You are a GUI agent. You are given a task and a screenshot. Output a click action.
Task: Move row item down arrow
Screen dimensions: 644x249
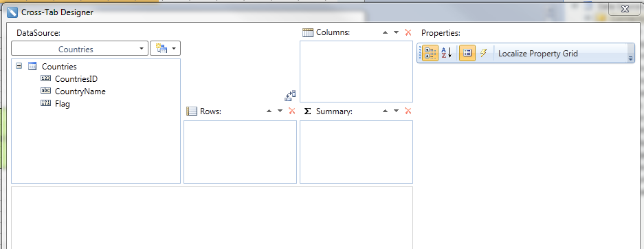280,111
